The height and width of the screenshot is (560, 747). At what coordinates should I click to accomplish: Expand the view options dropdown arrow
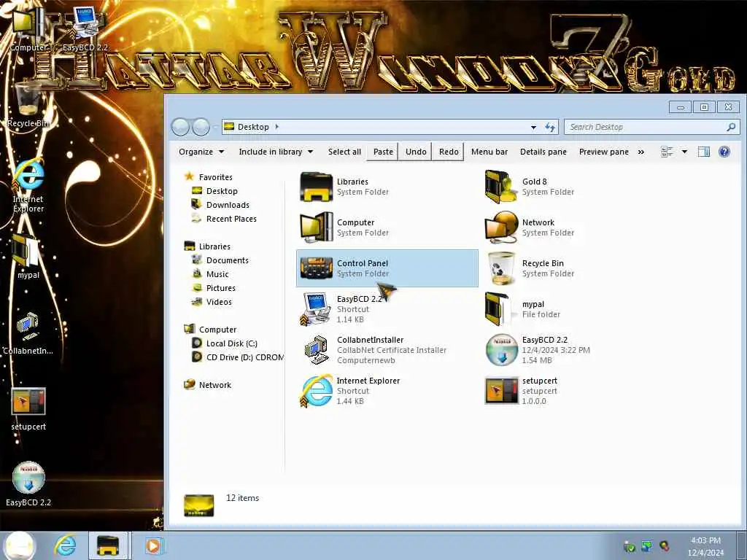(684, 152)
